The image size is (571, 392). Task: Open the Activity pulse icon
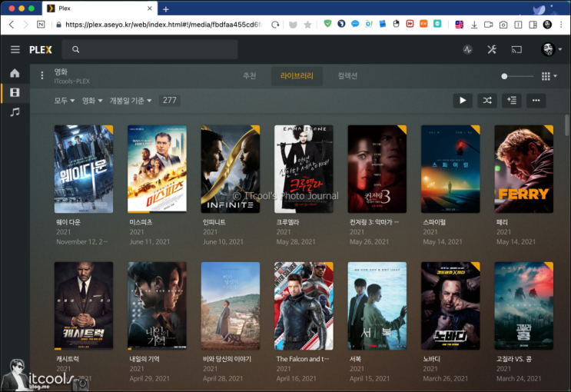467,49
